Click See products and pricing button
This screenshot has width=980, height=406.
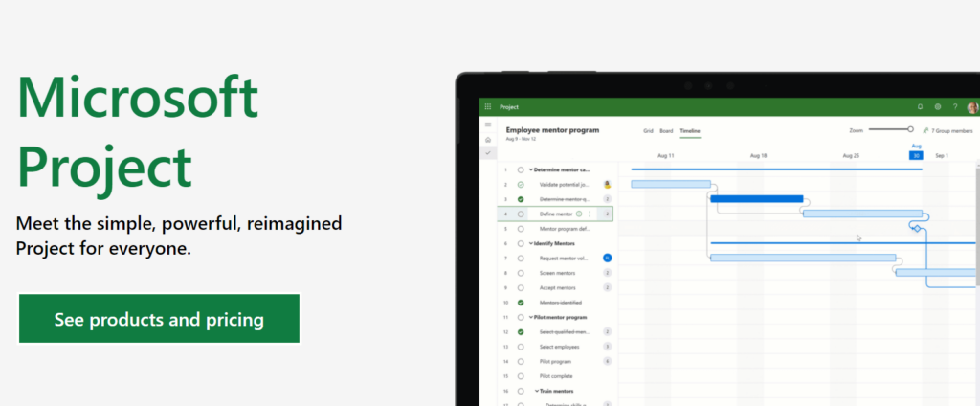159,319
